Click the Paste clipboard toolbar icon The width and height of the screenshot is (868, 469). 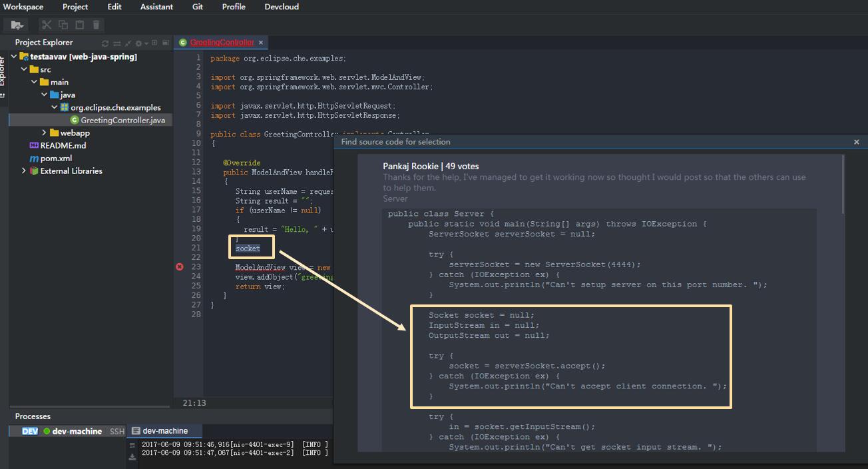[80, 25]
